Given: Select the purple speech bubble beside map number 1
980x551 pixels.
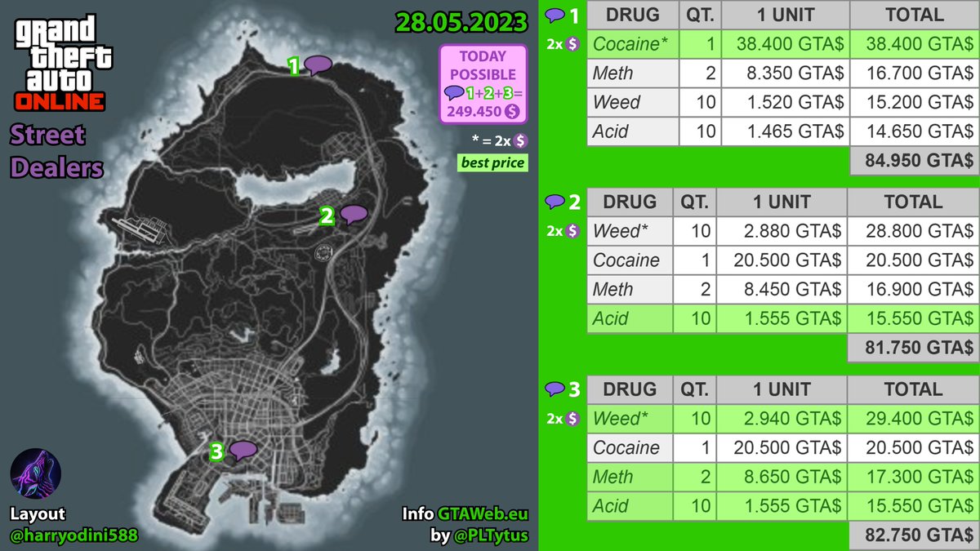Looking at the screenshot, I should click(x=317, y=65).
